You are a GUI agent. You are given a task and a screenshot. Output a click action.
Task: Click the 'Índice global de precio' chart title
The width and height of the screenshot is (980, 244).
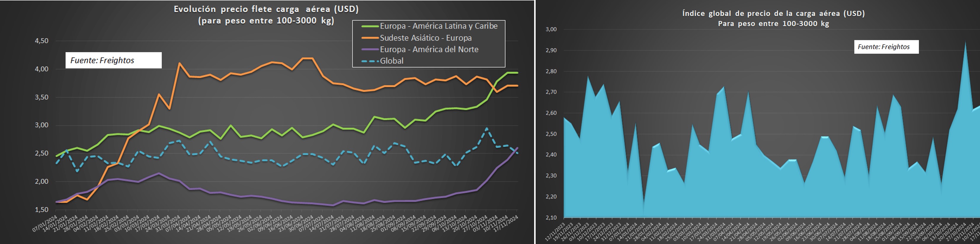click(x=773, y=18)
